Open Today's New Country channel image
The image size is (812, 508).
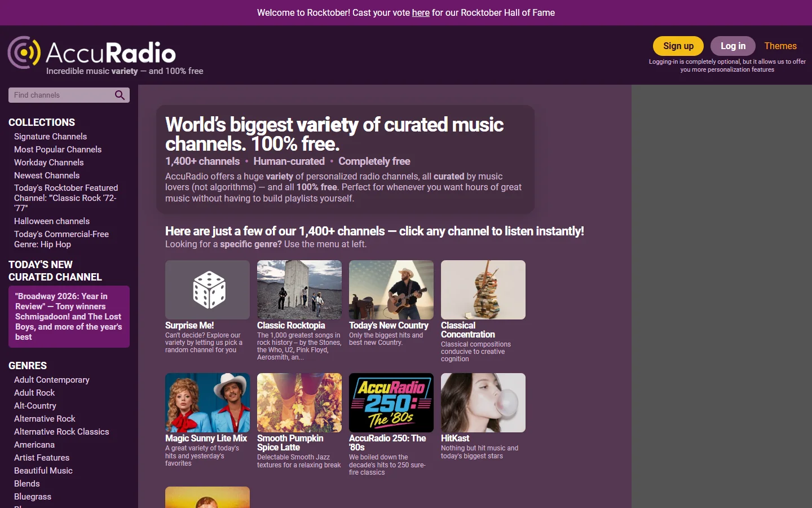tap(391, 290)
